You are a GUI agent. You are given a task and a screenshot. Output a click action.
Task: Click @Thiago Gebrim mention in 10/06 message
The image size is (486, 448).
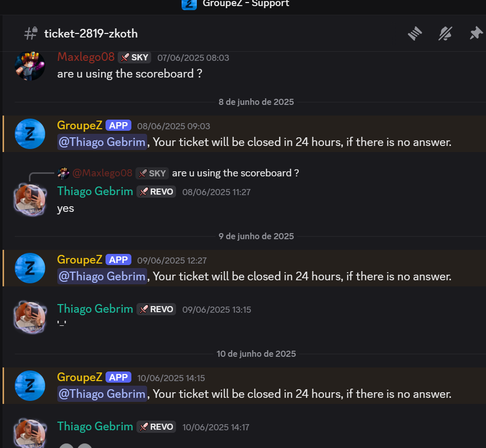pos(102,394)
